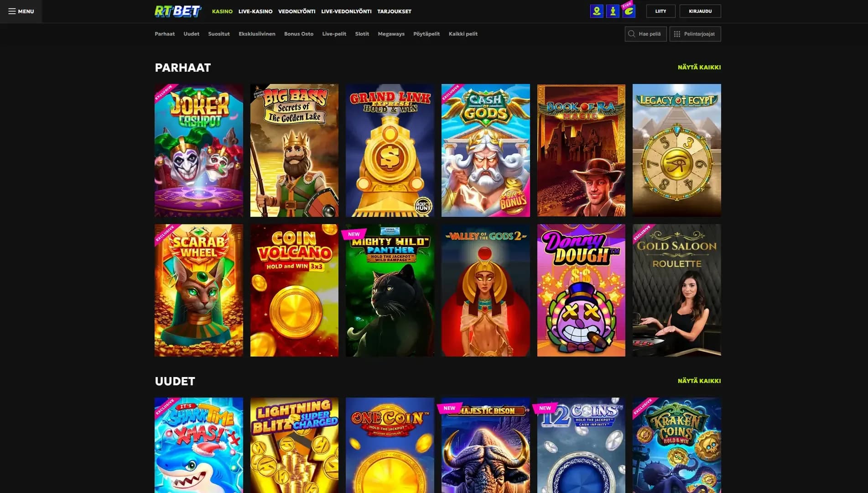Select the Bonus Osto category
Image resolution: width=868 pixels, height=493 pixels.
point(299,34)
